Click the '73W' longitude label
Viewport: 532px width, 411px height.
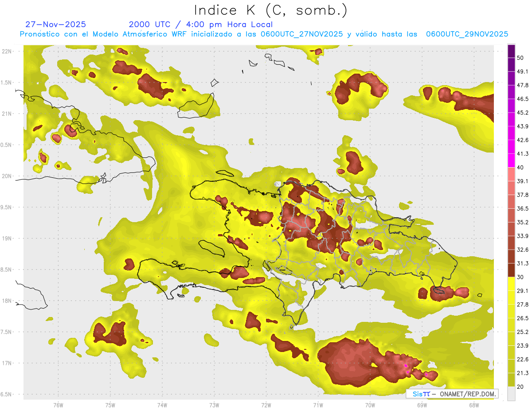(x=214, y=404)
